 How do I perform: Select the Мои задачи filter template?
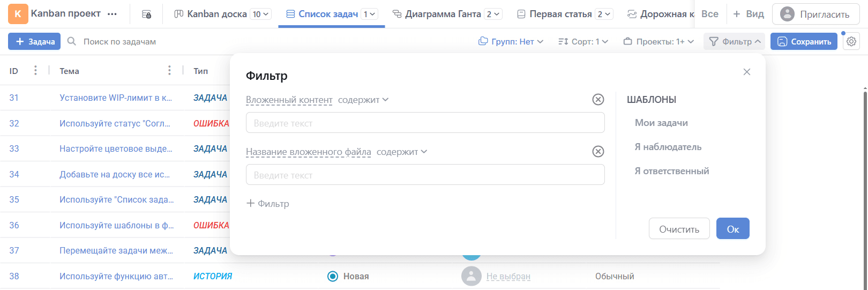(661, 123)
